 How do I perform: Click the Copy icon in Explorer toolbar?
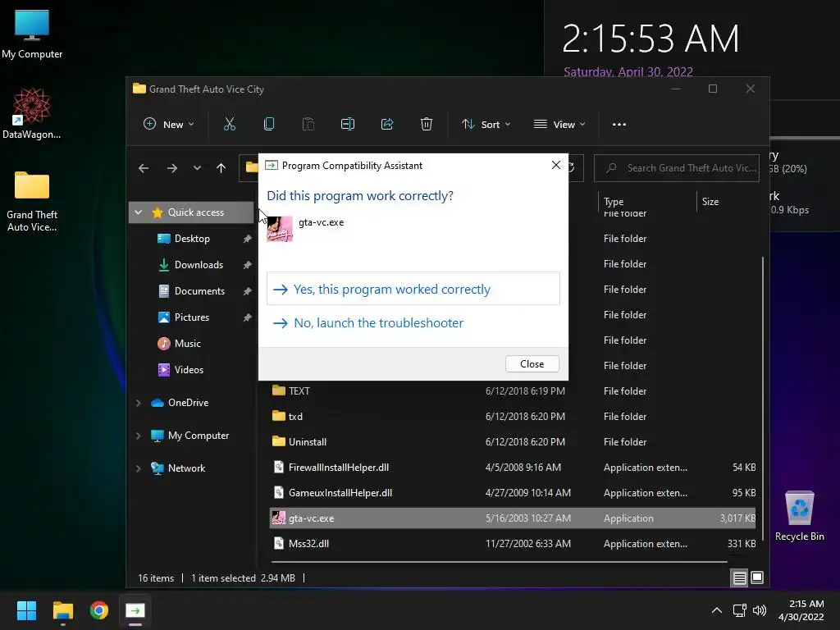coord(269,125)
